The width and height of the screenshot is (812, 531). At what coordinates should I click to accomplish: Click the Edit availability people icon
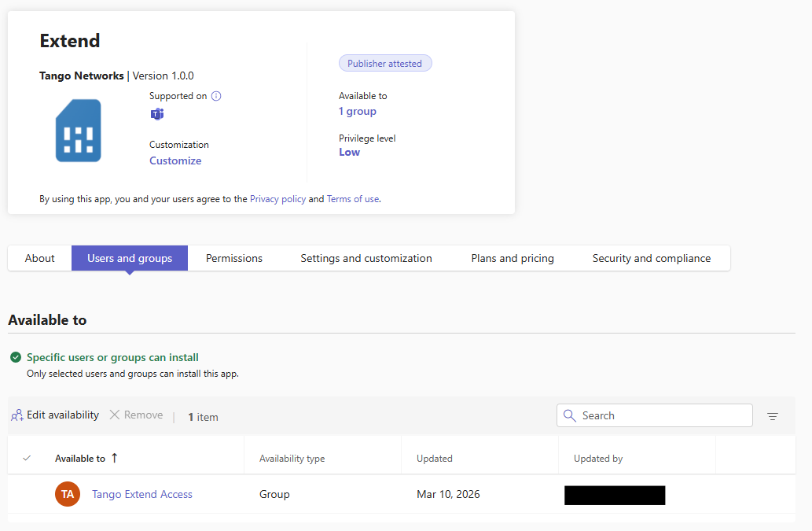17,415
